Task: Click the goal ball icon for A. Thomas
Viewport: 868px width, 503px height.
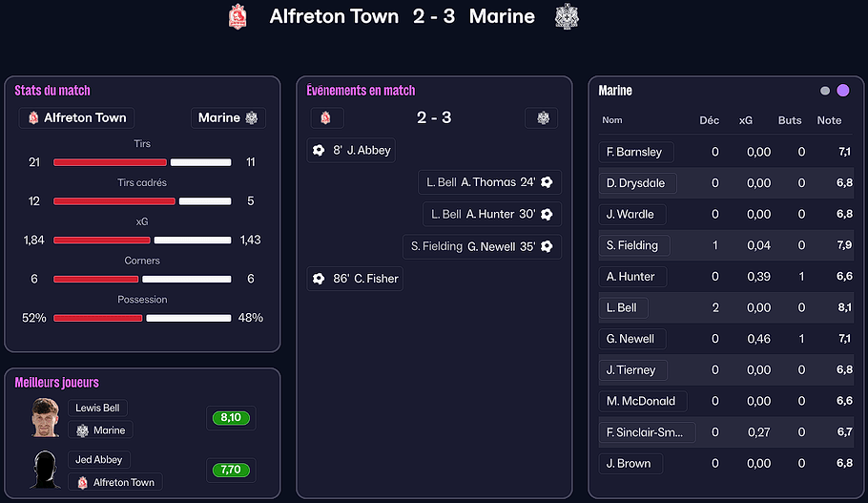Action: (547, 182)
